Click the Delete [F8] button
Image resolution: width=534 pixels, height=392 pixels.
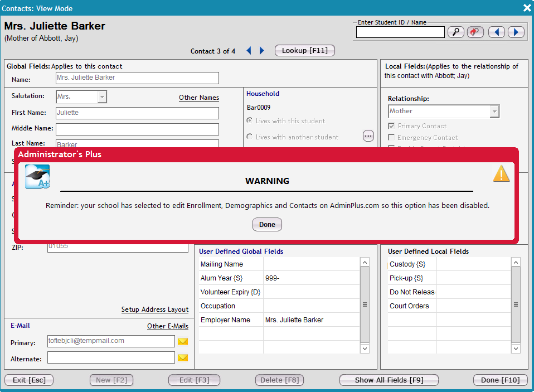280,380
